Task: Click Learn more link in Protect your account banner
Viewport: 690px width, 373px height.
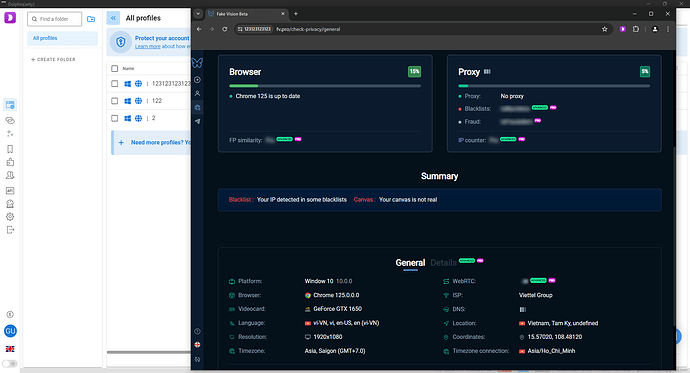Action: coord(147,47)
